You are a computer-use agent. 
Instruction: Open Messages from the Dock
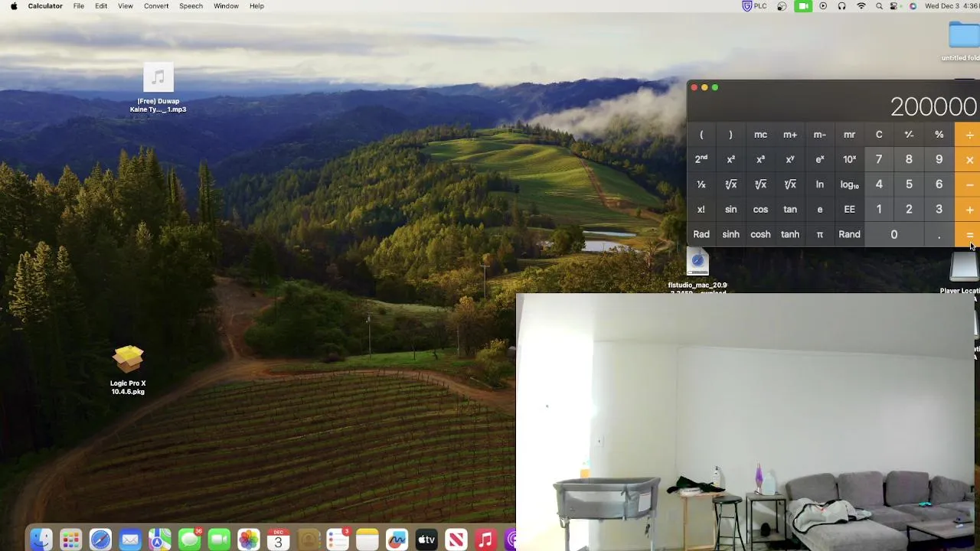pyautogui.click(x=189, y=540)
